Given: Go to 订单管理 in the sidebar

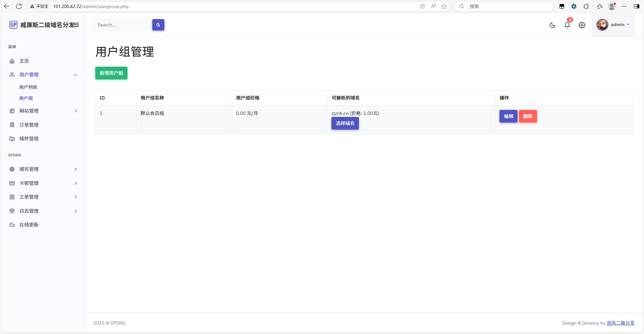Looking at the screenshot, I should [x=29, y=125].
